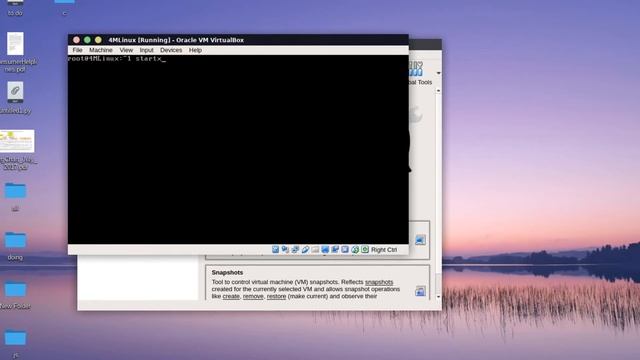Click the manager scrollbar up arrow
640x360 pixels.
pyautogui.click(x=438, y=91)
